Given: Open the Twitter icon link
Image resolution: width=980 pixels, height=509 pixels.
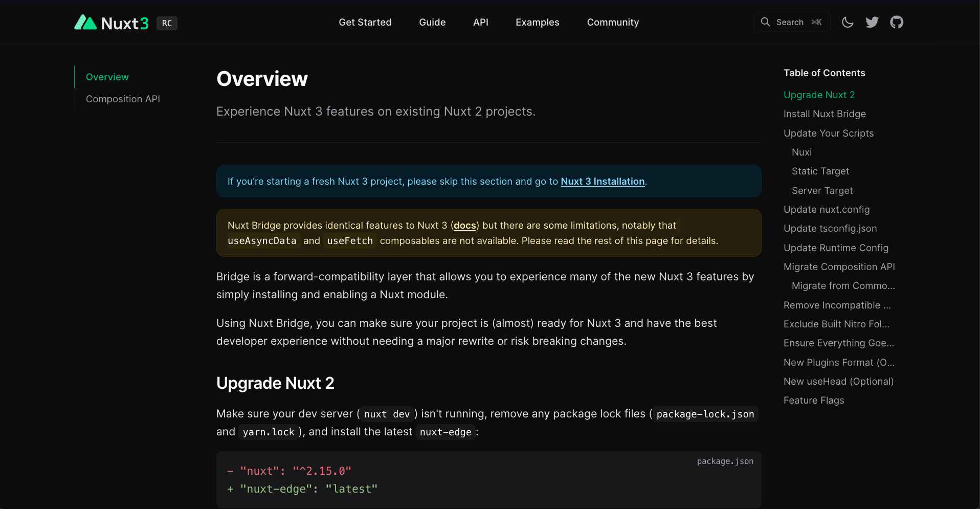Looking at the screenshot, I should tap(872, 22).
